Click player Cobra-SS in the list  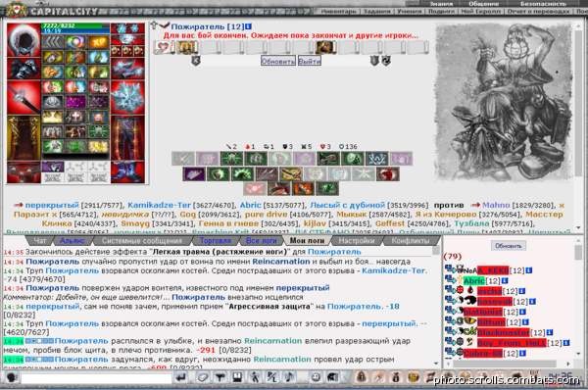pos(482,353)
